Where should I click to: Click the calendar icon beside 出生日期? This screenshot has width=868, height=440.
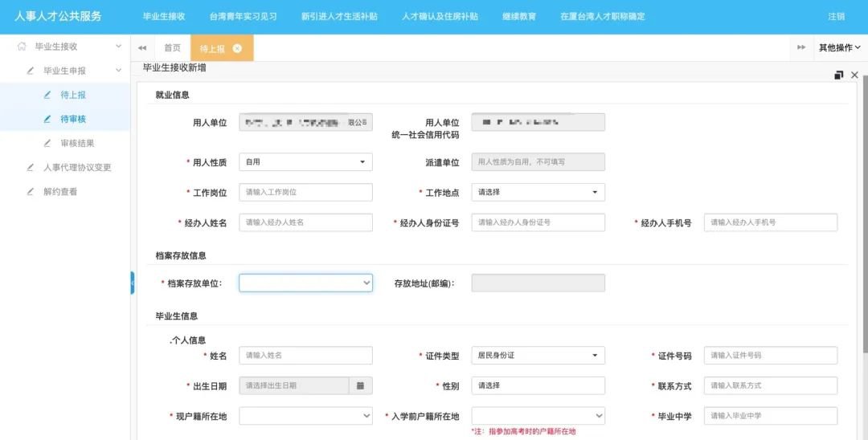point(360,386)
